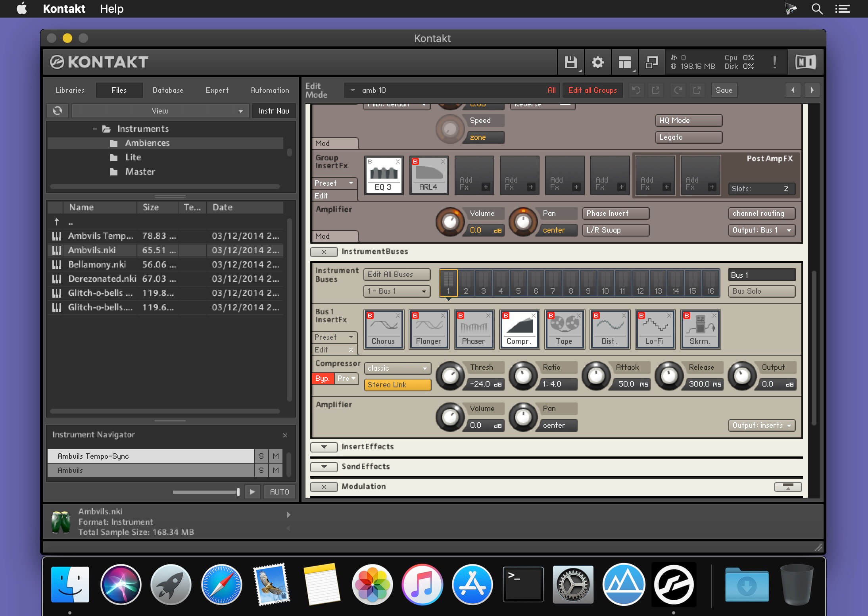Image resolution: width=868 pixels, height=616 pixels.
Task: Open Spotlight search in menu bar
Action: tap(817, 9)
